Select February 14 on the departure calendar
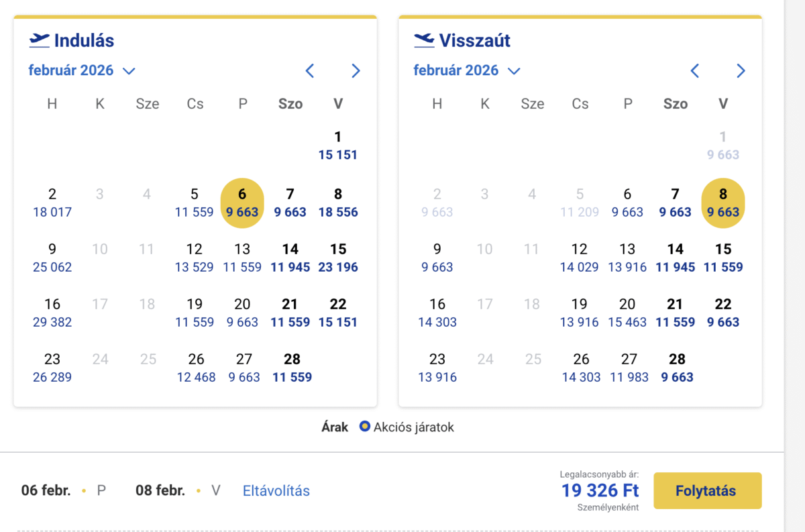The image size is (805, 532). pyautogui.click(x=290, y=258)
